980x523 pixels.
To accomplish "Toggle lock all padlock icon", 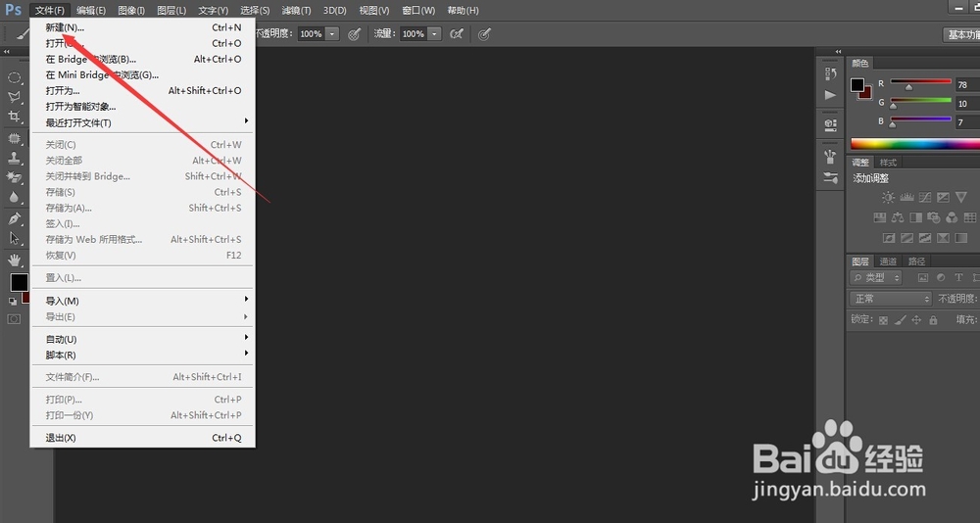I will coord(933,320).
